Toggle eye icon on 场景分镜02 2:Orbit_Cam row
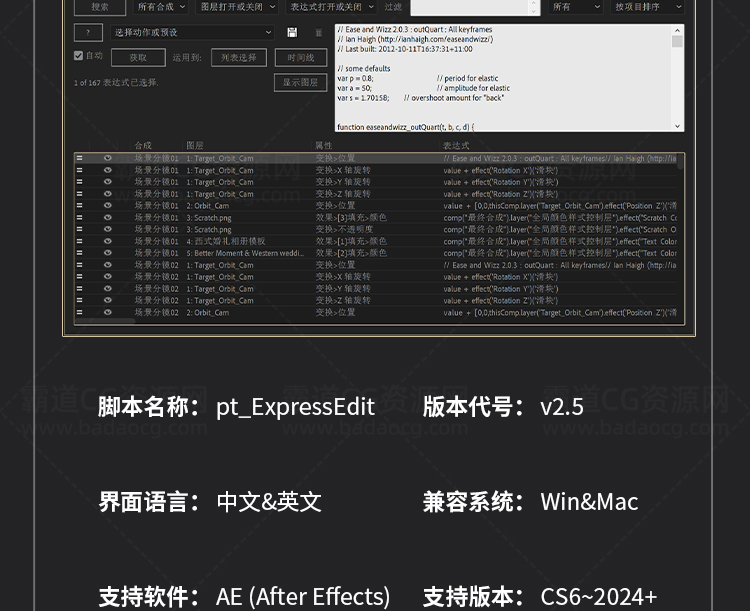Viewport: 750px width, 611px height. [108, 312]
